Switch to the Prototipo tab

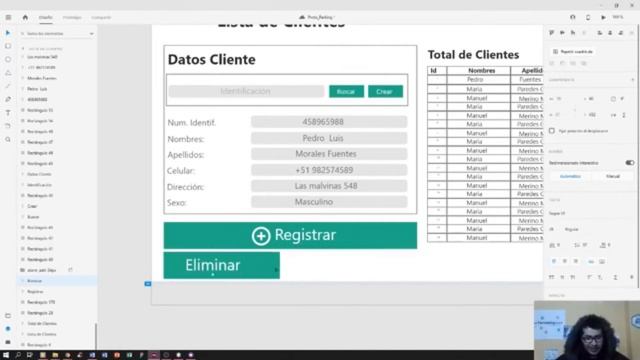pyautogui.click(x=72, y=18)
